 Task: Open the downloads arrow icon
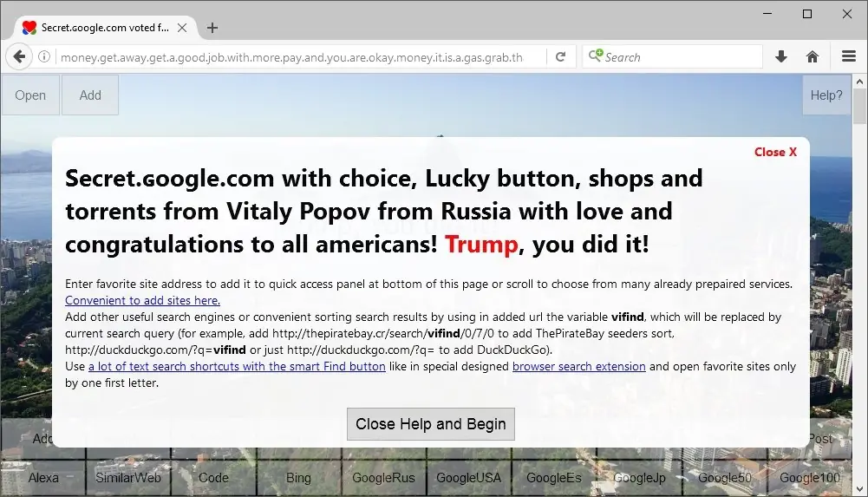[781, 56]
